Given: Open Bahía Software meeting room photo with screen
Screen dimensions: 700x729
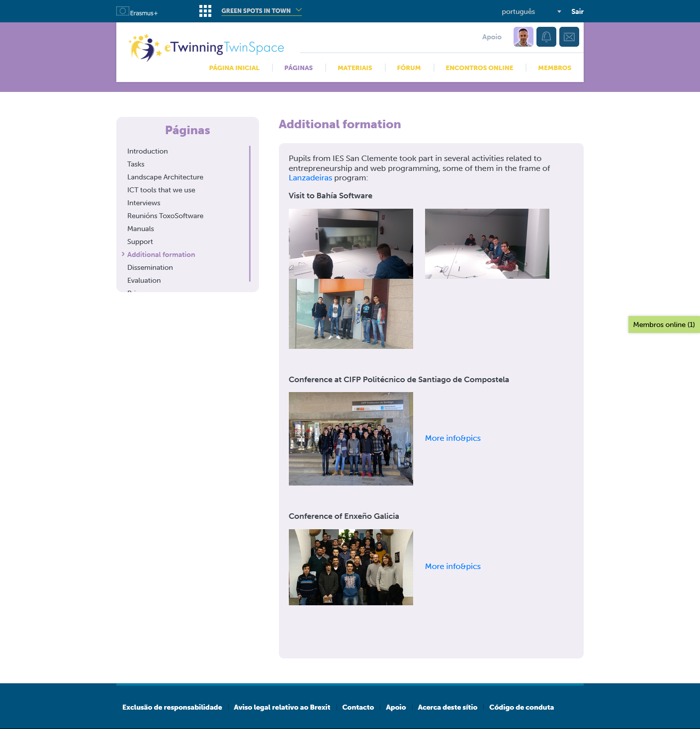Looking at the screenshot, I should (x=351, y=243).
